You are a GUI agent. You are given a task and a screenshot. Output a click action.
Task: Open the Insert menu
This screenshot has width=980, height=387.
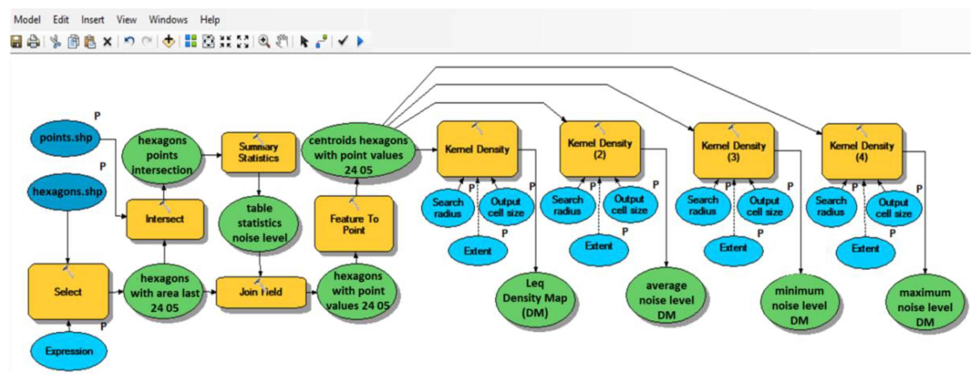tap(92, 20)
